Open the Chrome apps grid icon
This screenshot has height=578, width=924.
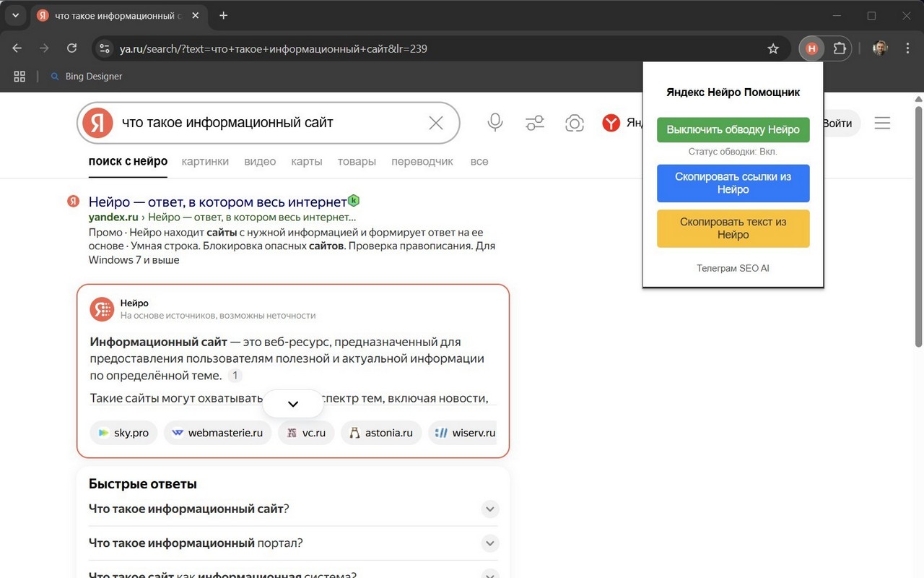pyautogui.click(x=19, y=77)
